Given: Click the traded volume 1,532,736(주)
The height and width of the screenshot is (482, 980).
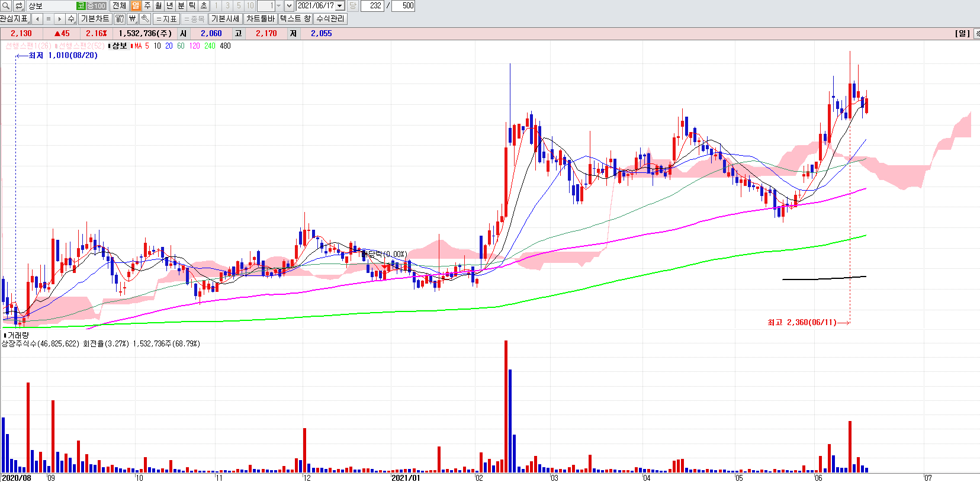Looking at the screenshot, I should [x=145, y=34].
